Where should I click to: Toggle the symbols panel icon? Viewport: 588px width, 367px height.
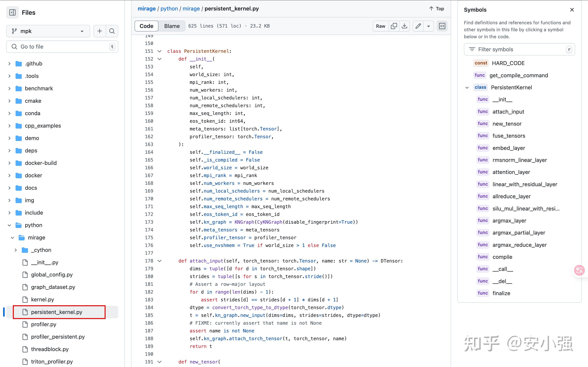[x=442, y=26]
